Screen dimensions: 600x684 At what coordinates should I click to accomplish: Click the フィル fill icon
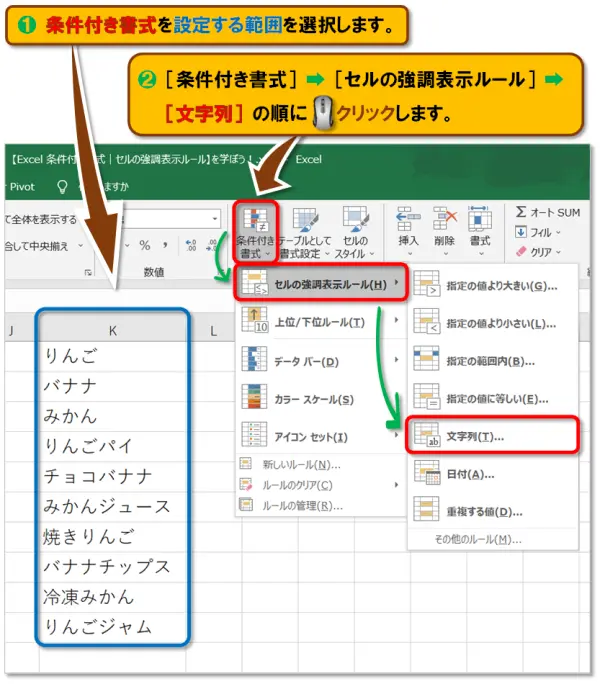pyautogui.click(x=521, y=232)
